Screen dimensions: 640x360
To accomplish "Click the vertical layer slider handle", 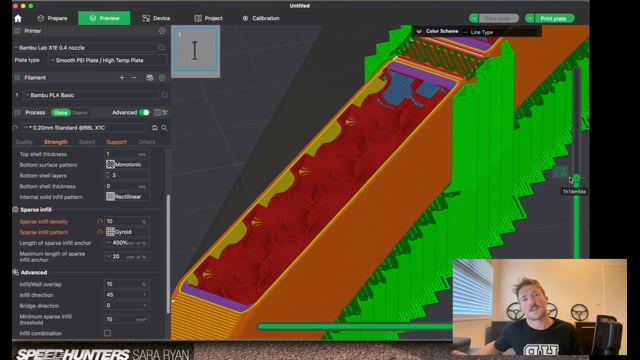I will coord(576,178).
